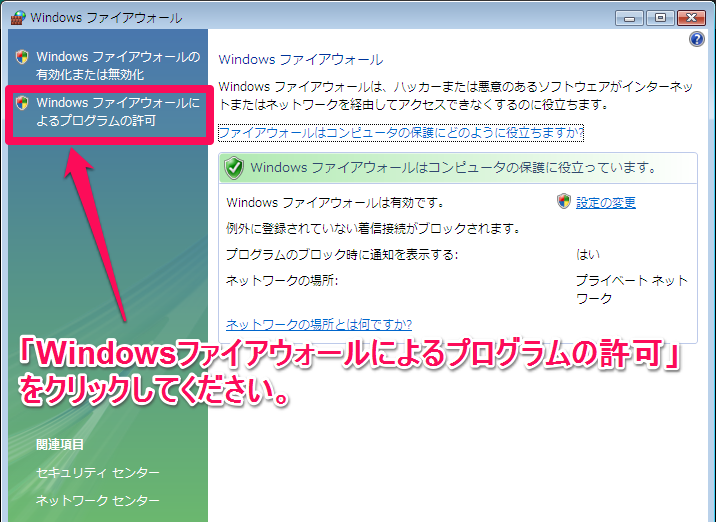The image size is (716, 522).
Task: Click the shield icon beside プログラムの許可
Action: (x=22, y=103)
